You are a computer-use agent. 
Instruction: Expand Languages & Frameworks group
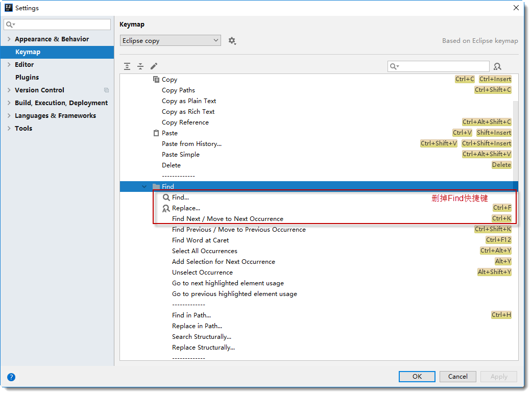click(x=9, y=116)
